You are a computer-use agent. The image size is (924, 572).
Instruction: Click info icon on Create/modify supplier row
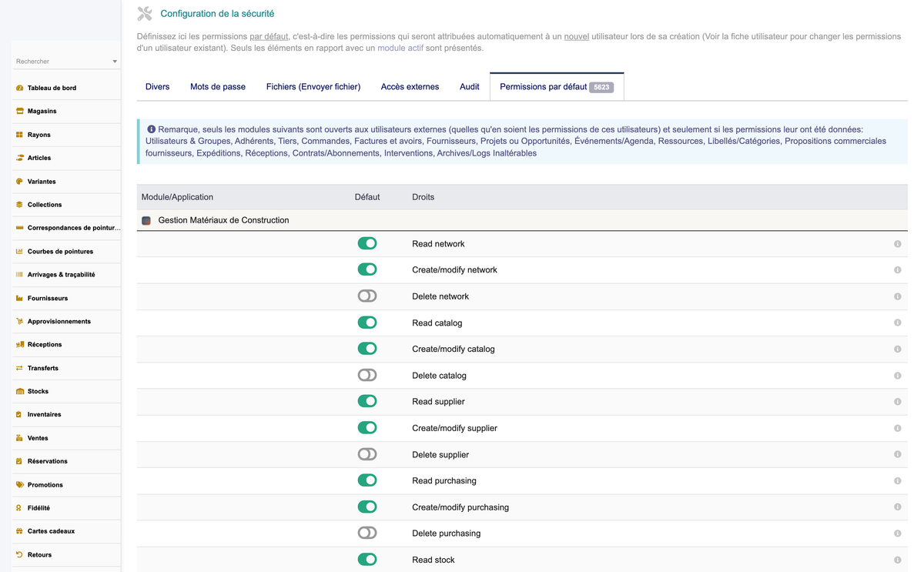(897, 428)
